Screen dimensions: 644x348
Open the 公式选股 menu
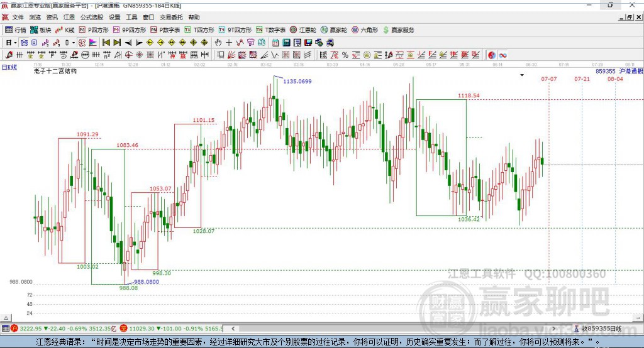pos(92,17)
